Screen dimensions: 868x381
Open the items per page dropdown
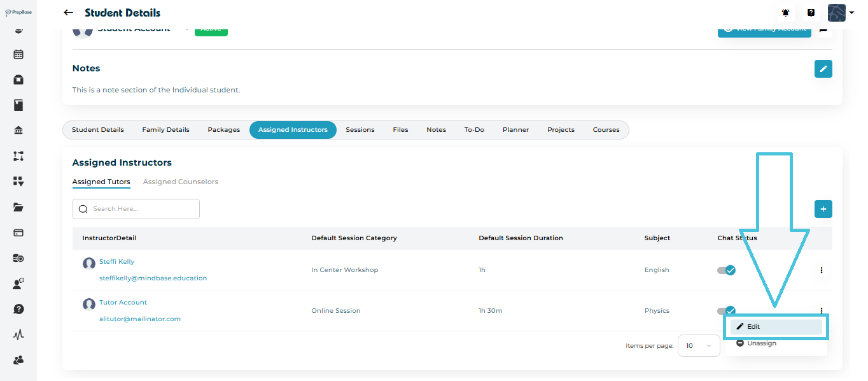point(698,346)
